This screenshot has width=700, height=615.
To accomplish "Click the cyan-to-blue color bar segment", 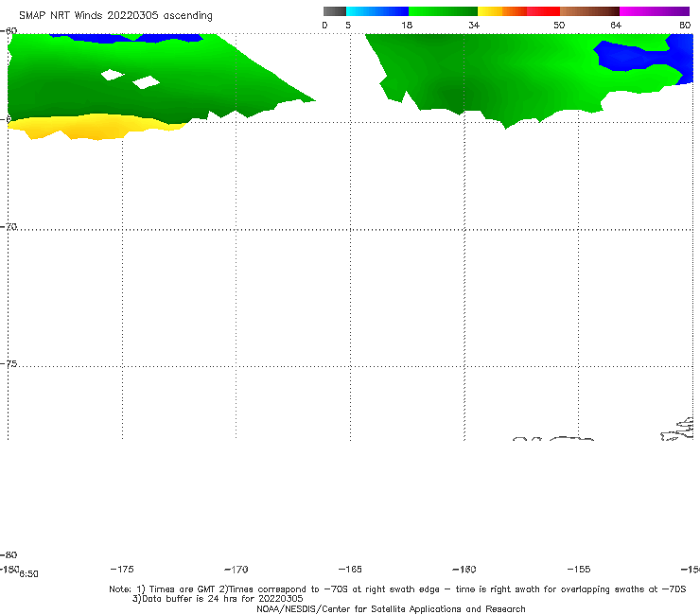I will (377, 11).
